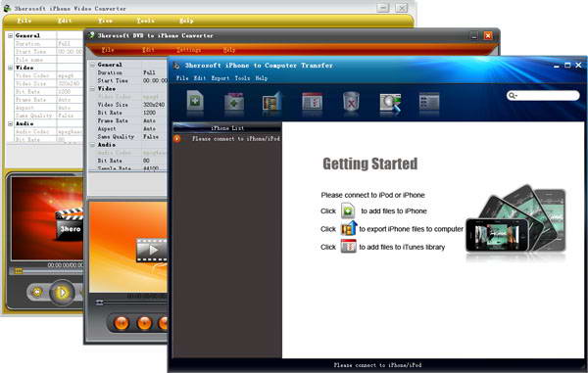
Task: Collapse Audio group in DVD to iPhone Converter
Action: 92,145
